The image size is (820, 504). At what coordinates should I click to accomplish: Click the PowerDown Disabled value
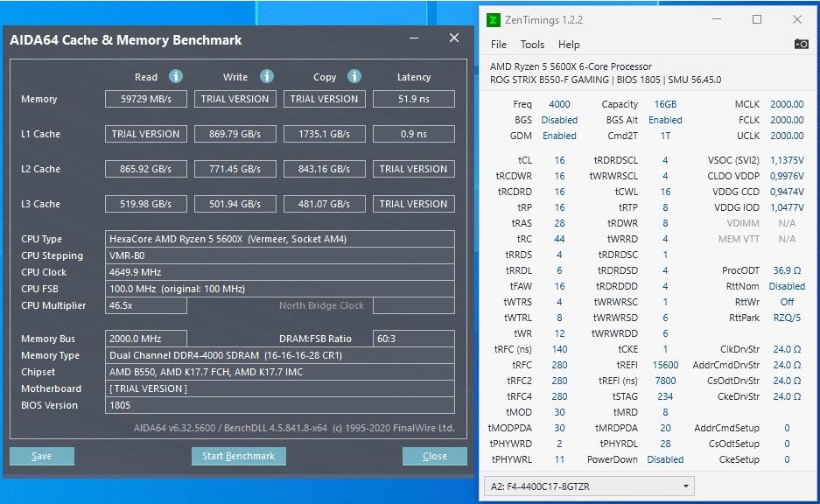pos(665,459)
